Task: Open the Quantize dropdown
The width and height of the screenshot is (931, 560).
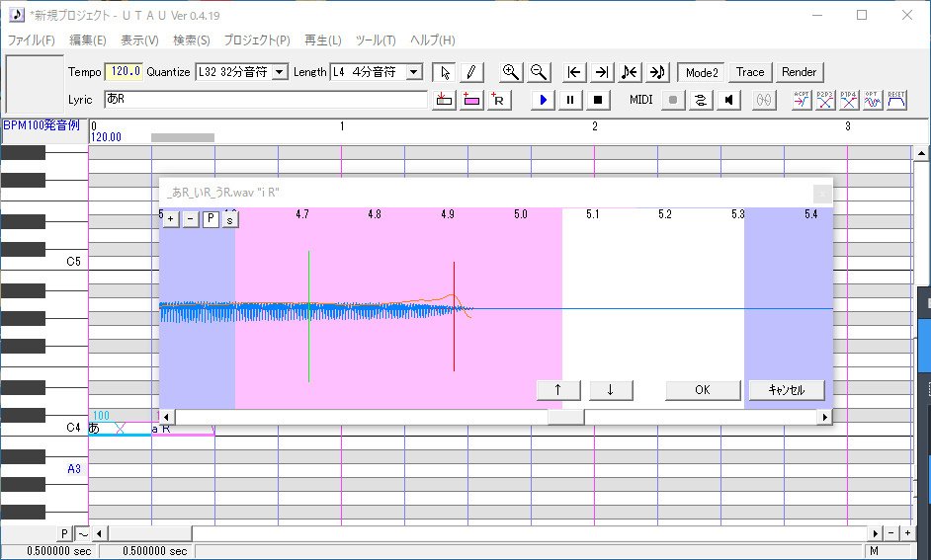Action: click(x=280, y=72)
